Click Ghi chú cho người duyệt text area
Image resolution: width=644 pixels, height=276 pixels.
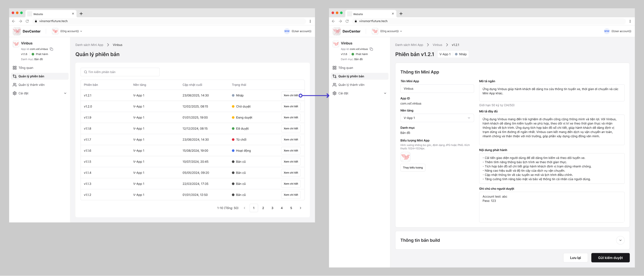tap(552, 207)
